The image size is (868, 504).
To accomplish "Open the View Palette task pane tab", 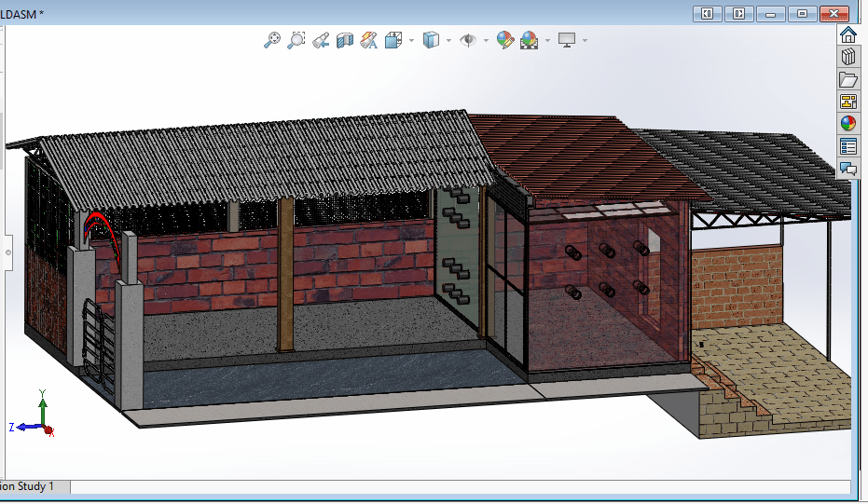I will tap(848, 102).
